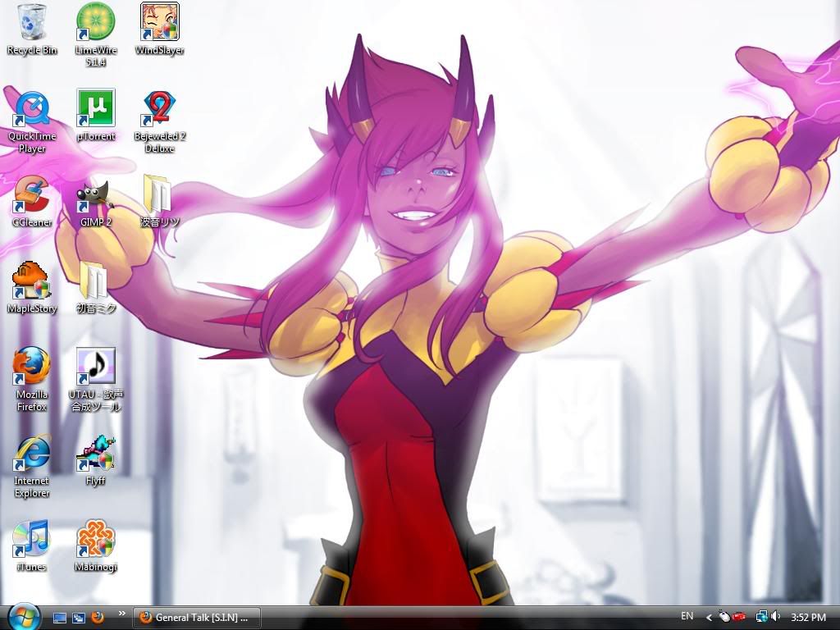
Task: Expand the Quick Launch overflow chevron
Action: pyautogui.click(x=122, y=613)
